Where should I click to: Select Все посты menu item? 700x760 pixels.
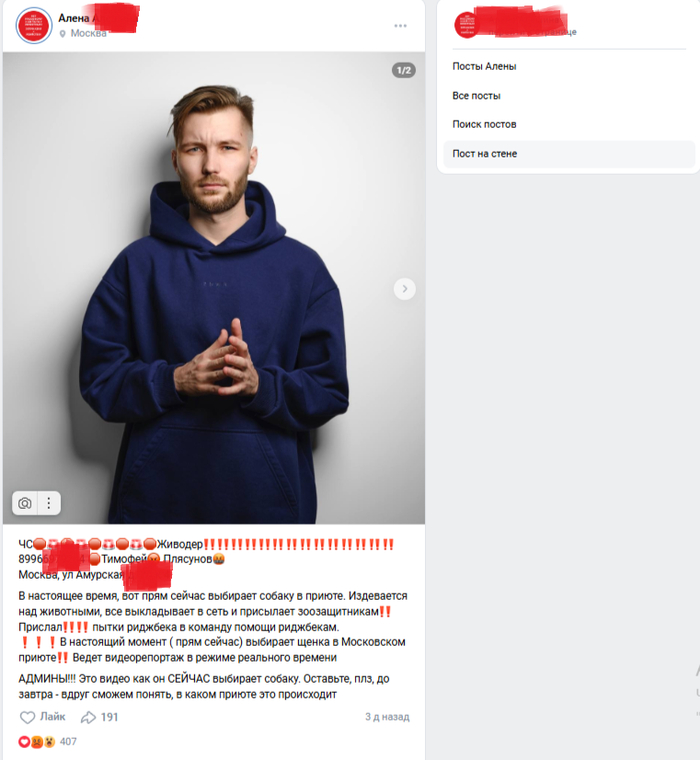coord(476,96)
